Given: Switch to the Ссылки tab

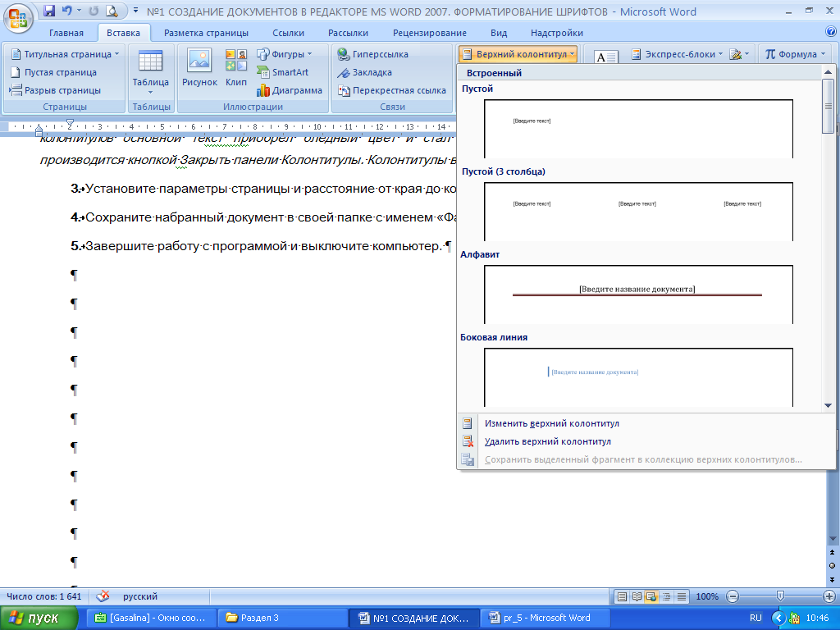Looking at the screenshot, I should pos(288,33).
